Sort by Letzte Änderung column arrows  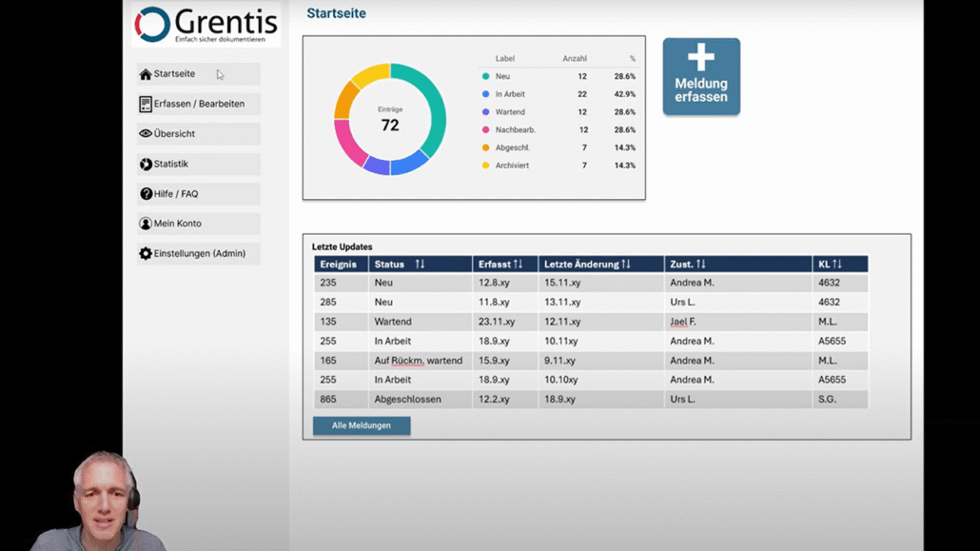click(626, 265)
